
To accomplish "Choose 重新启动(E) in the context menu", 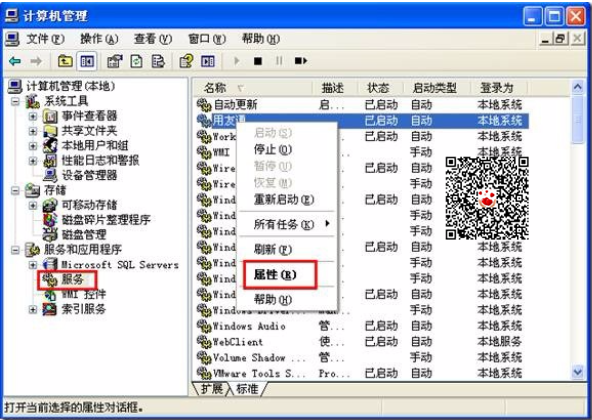I will (287, 199).
